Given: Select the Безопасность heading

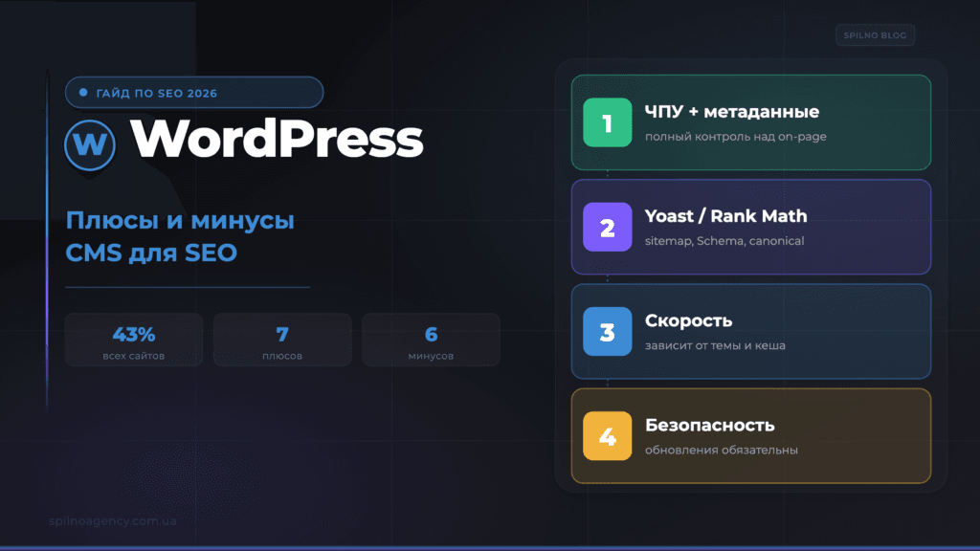Looking at the screenshot, I should point(709,425).
